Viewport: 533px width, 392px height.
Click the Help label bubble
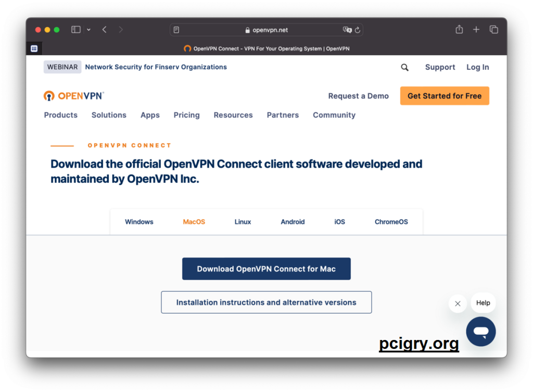click(x=483, y=303)
